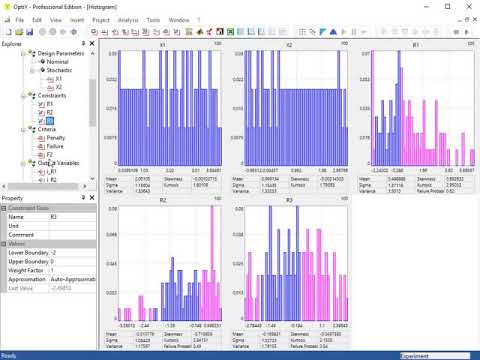Close the Property panel
This screenshot has height=360, width=480.
[x=92, y=198]
